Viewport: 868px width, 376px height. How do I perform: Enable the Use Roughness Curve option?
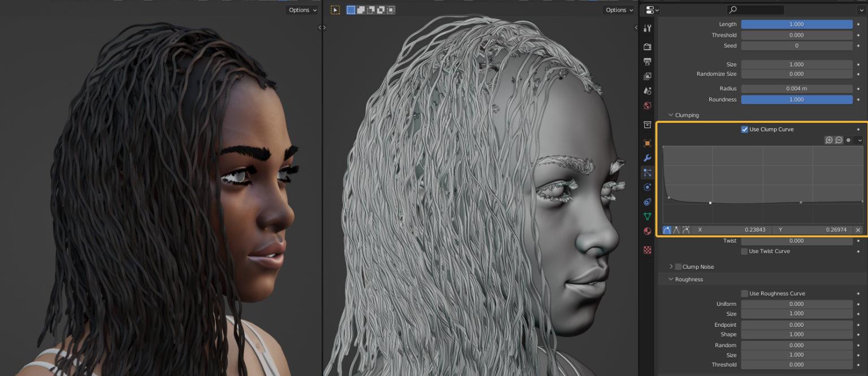[744, 293]
